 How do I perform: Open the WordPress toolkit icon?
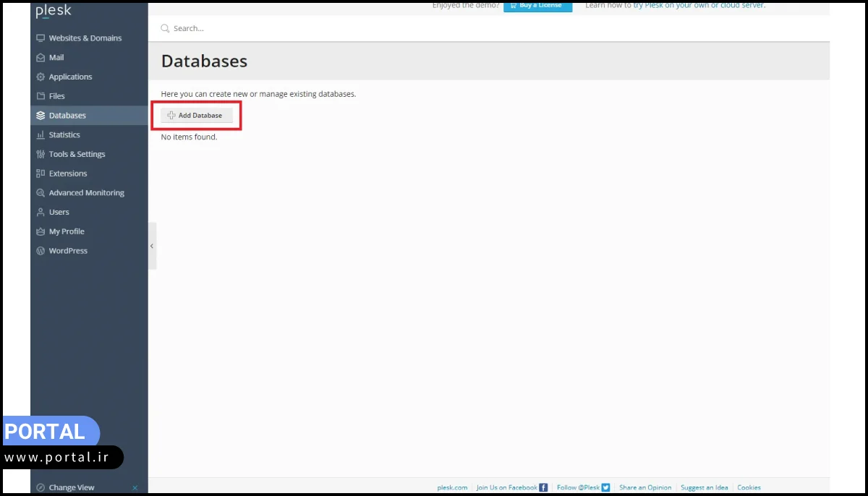(40, 250)
